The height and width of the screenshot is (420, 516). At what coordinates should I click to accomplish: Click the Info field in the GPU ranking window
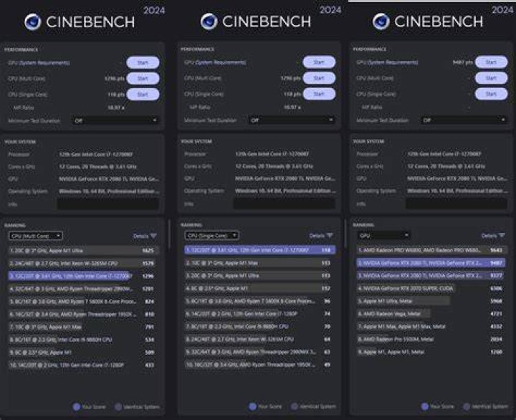point(457,204)
